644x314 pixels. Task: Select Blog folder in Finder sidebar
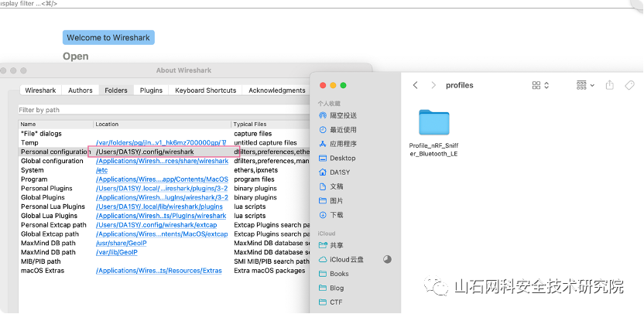click(x=331, y=288)
